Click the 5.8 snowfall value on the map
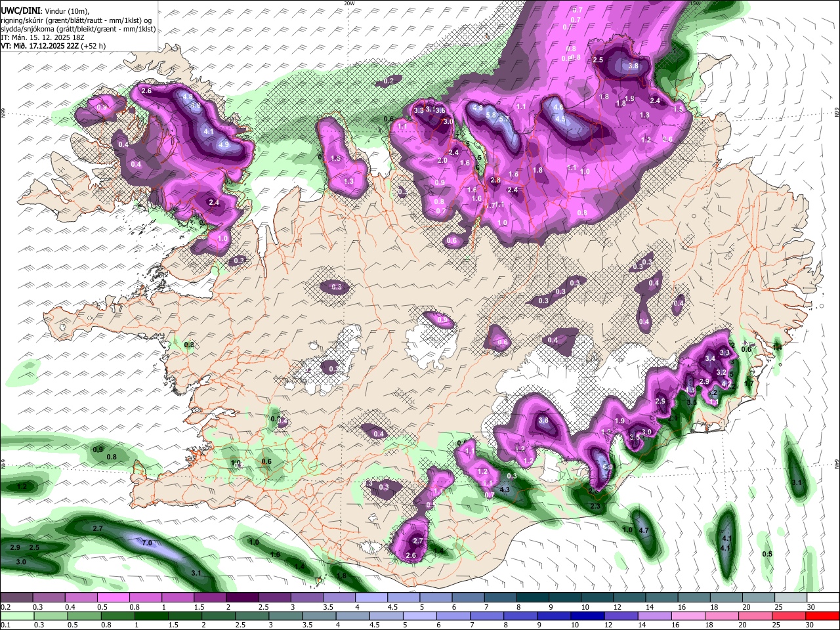The width and height of the screenshot is (840, 630). (x=491, y=115)
